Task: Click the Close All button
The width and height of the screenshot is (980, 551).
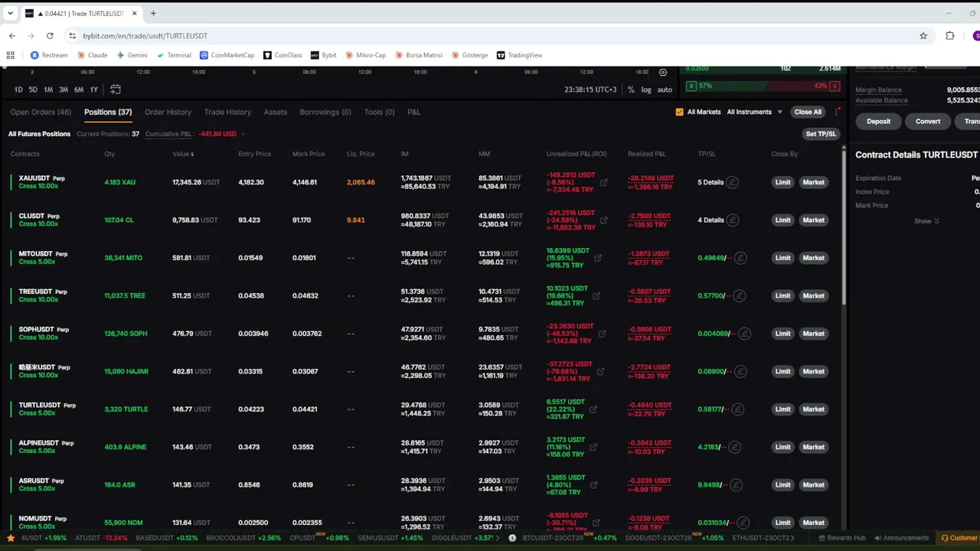Action: pos(808,112)
